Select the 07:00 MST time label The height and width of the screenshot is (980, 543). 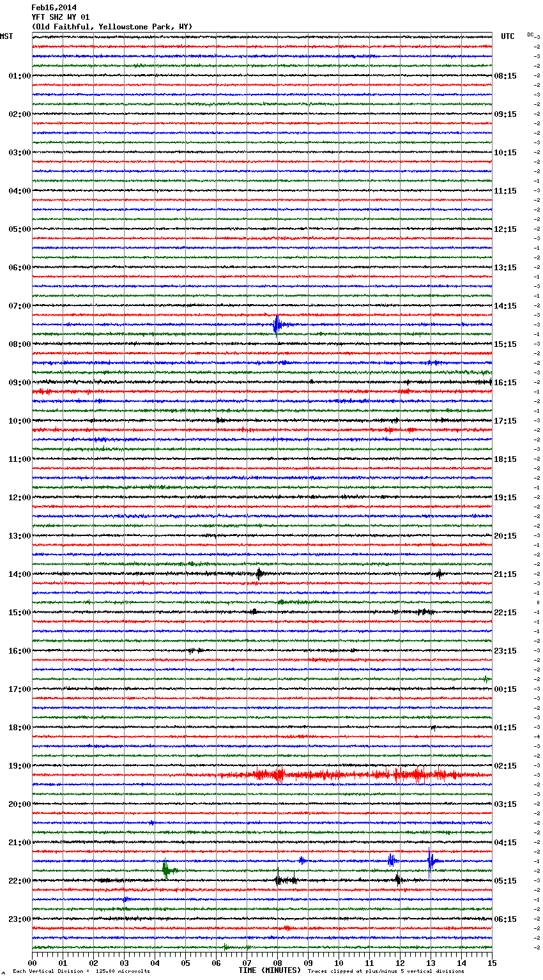19,306
